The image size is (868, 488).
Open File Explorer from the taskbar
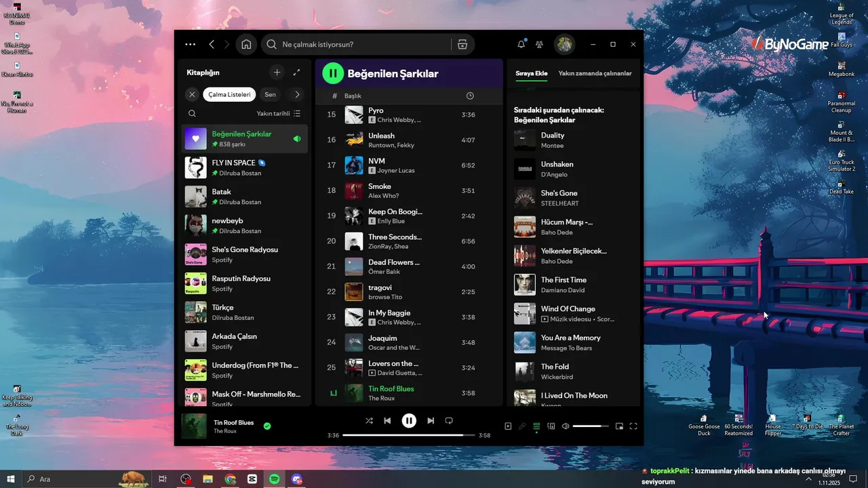pos(208,479)
